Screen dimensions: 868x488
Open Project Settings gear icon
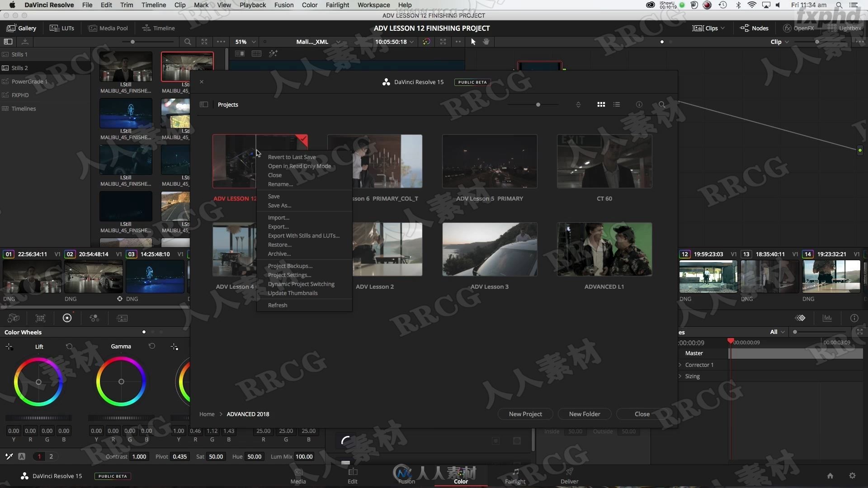pos(852,476)
